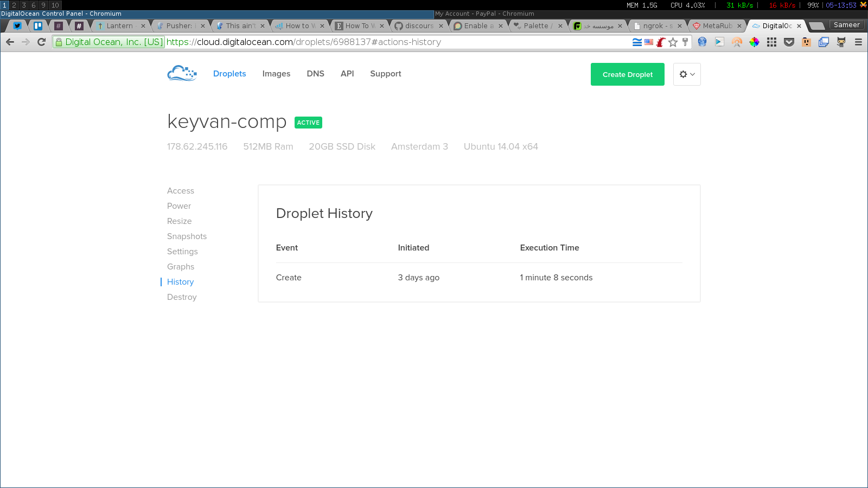Click the Create Droplet button
This screenshot has height=488, width=868.
click(628, 74)
